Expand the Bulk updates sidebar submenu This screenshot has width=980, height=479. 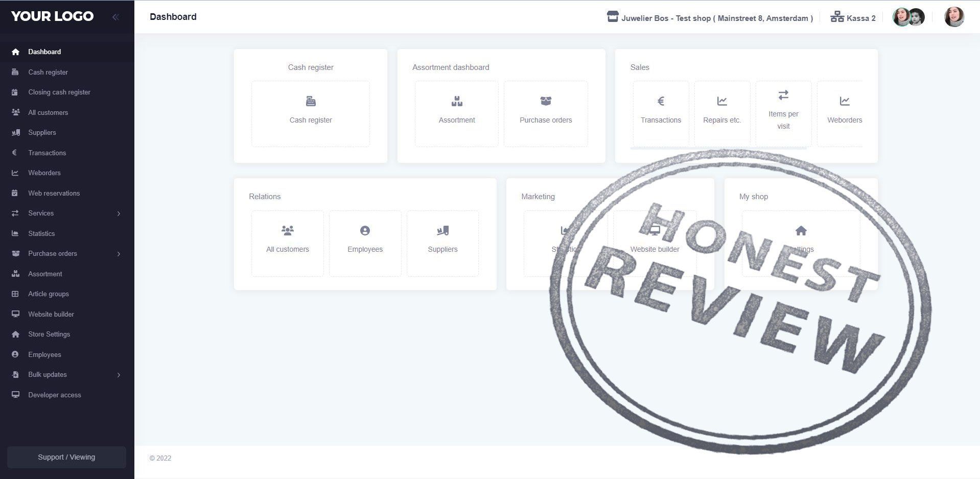[119, 375]
